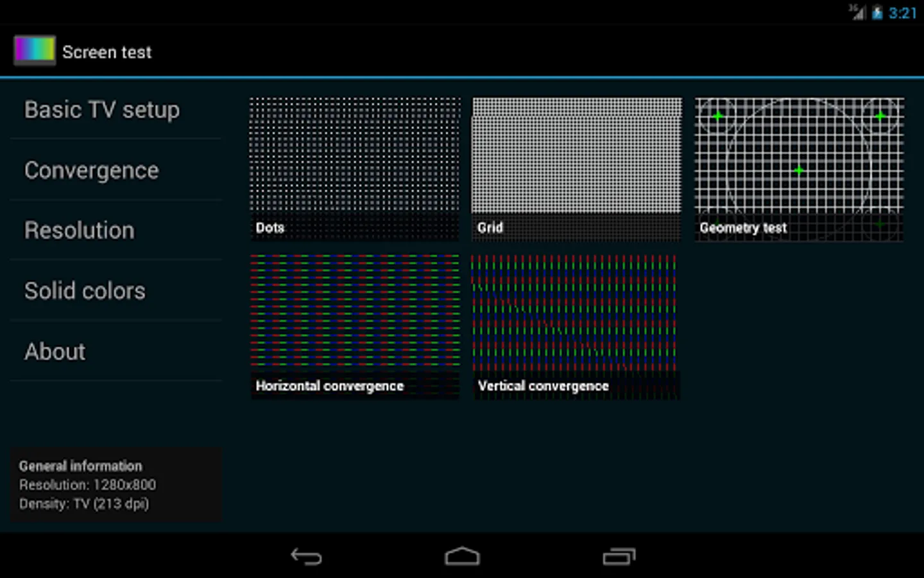Tap the 3:21 clock in status bar

pos(903,13)
